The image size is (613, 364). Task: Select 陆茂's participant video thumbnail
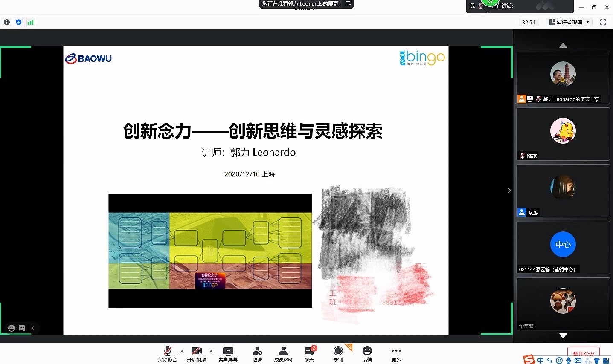coord(563,134)
